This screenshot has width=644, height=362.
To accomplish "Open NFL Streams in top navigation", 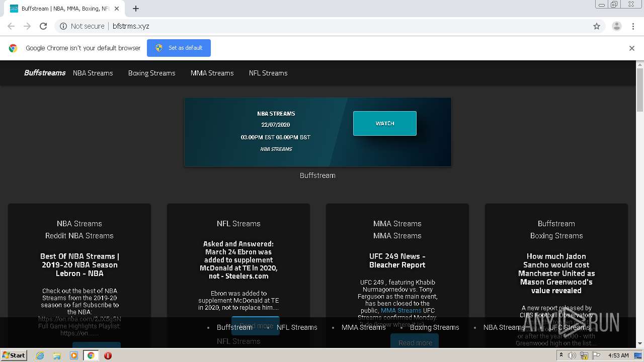I will tap(268, 73).
